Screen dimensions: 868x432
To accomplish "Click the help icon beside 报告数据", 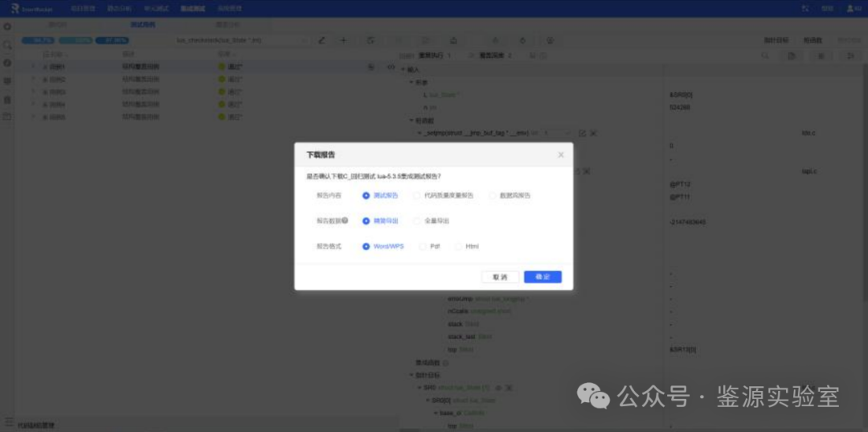I will tap(345, 220).
